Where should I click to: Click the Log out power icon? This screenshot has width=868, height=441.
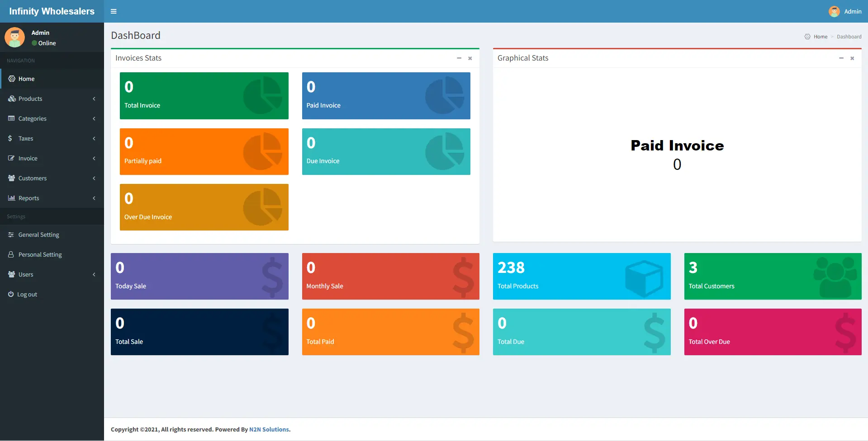[x=11, y=294]
